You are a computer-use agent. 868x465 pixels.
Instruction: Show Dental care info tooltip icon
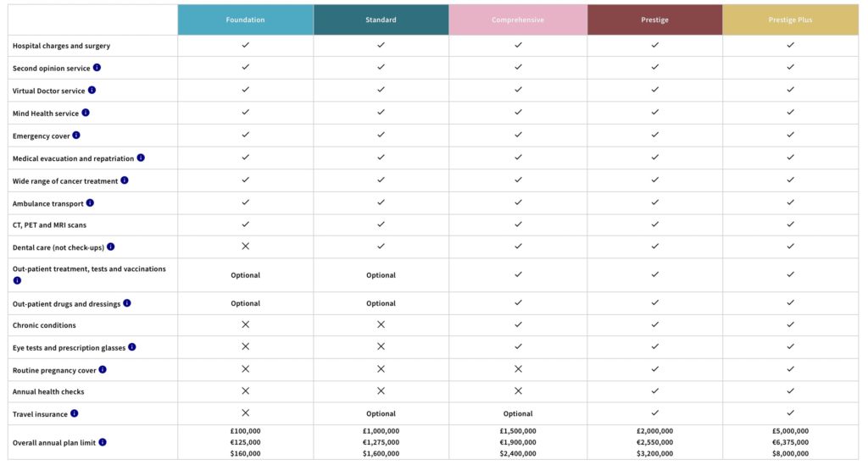pyautogui.click(x=110, y=246)
